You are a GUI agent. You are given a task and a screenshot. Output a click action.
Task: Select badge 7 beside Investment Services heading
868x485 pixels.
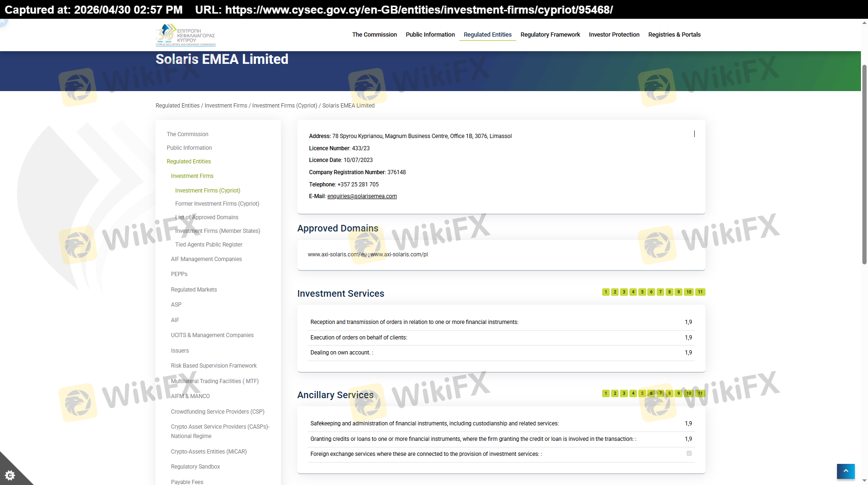660,292
